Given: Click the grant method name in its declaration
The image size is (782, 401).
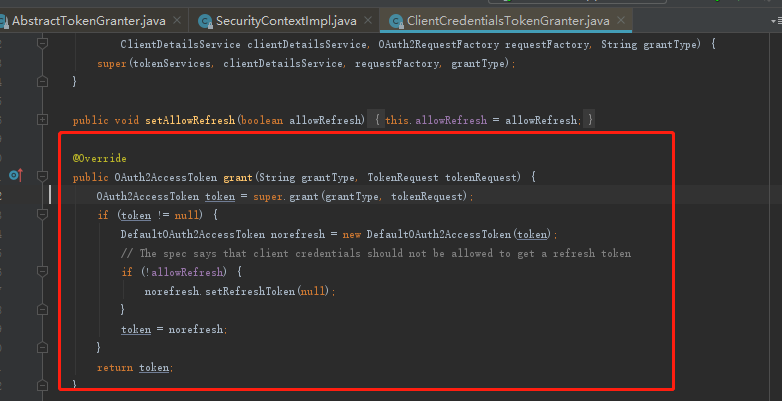Looking at the screenshot, I should click(237, 178).
